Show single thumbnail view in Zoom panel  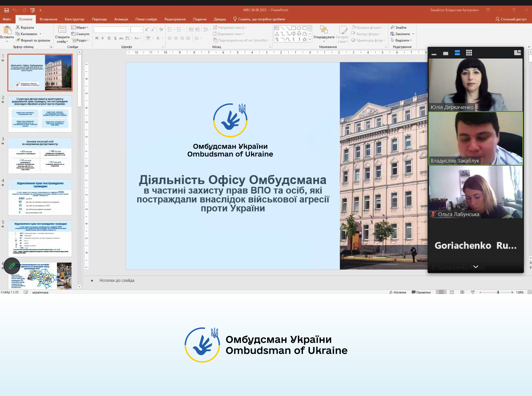446,54
